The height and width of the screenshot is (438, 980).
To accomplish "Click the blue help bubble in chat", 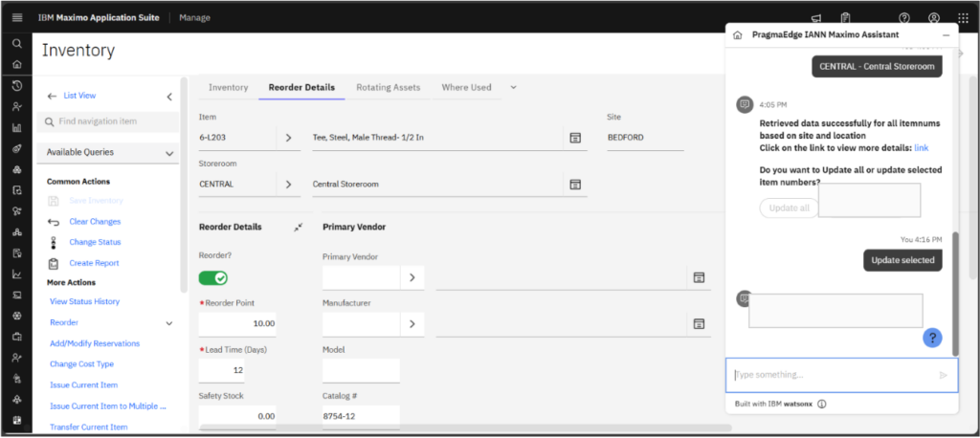I will [932, 338].
